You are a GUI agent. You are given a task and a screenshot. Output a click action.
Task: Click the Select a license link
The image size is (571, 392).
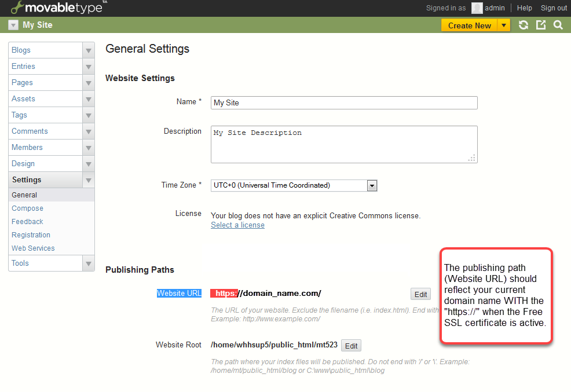click(237, 225)
